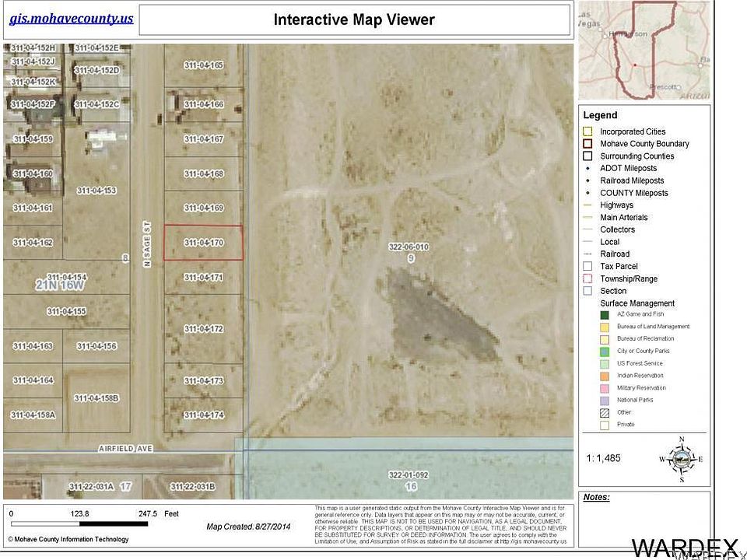Image resolution: width=747 pixels, height=560 pixels.
Task: Click the N Sage St road label
Action: click(x=146, y=245)
